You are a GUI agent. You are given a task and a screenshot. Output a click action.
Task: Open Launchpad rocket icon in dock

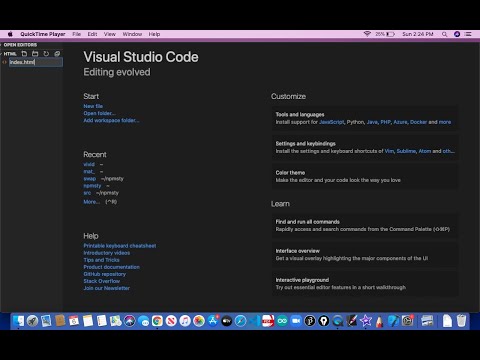coord(32,321)
